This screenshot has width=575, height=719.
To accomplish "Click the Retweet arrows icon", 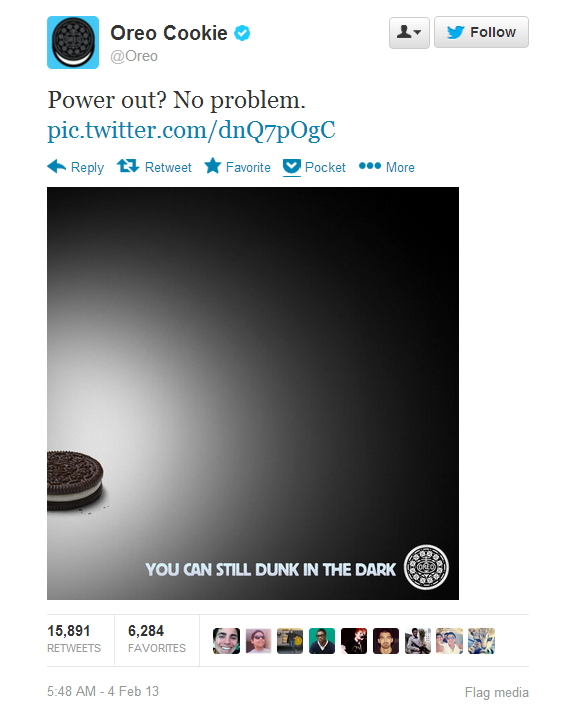I will [x=127, y=166].
